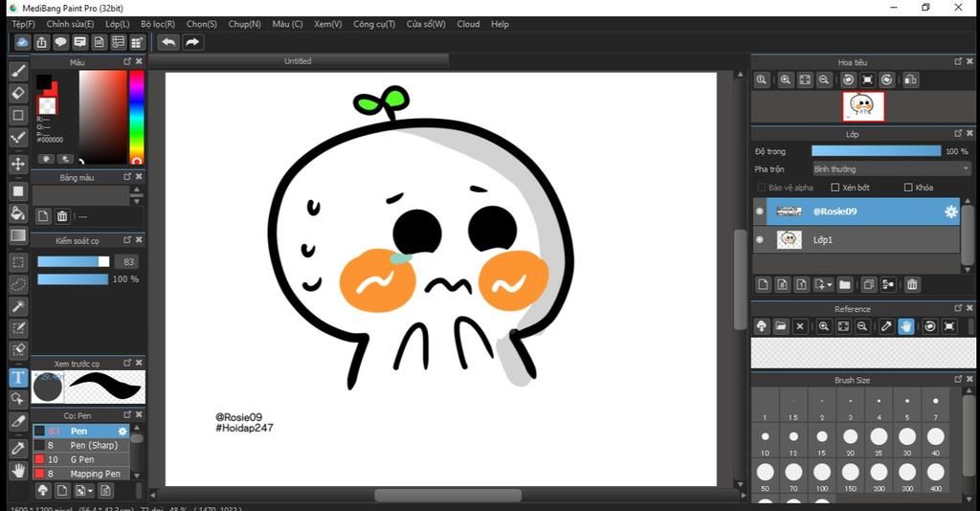This screenshot has width=980, height=511.
Task: Open the Chỉnh sửa(E) menu
Action: coord(70,24)
